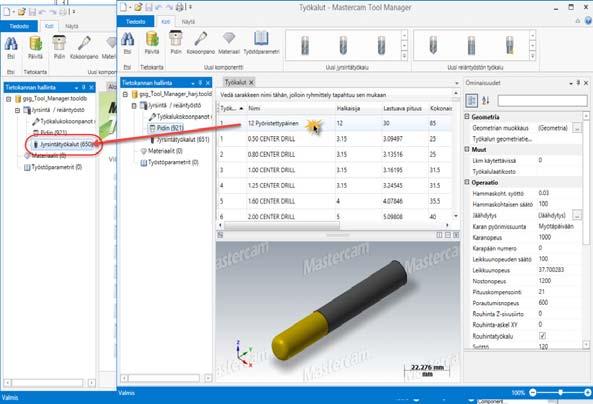The image size is (593, 404).
Task: Click horizontal scrollbar under tool table
Action: click(282, 225)
